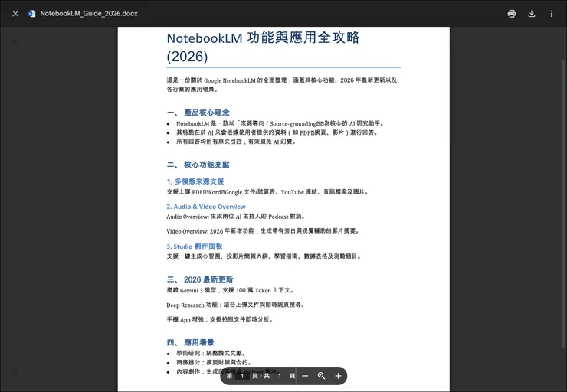Click the line starting '搭載 Gemini 3 模型'
Viewport: 567px width, 392px height.
pos(231,290)
